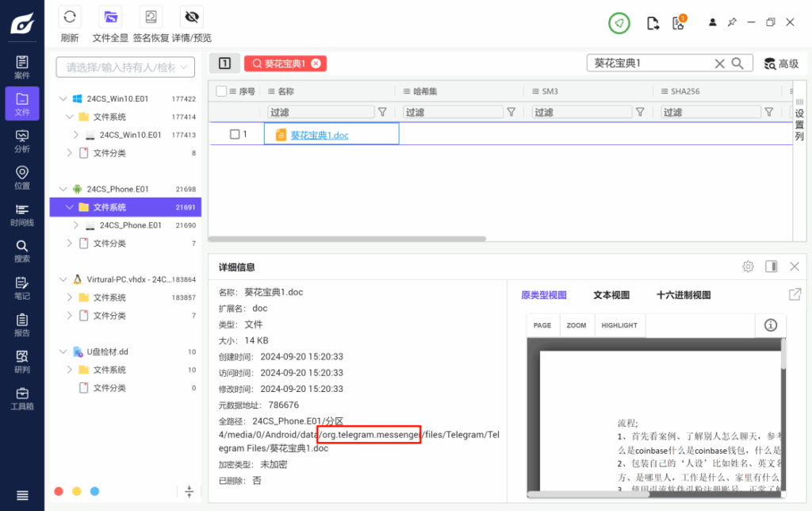Click the 刷新 (Refresh) toolbar icon
This screenshot has height=511, width=812.
(x=70, y=16)
